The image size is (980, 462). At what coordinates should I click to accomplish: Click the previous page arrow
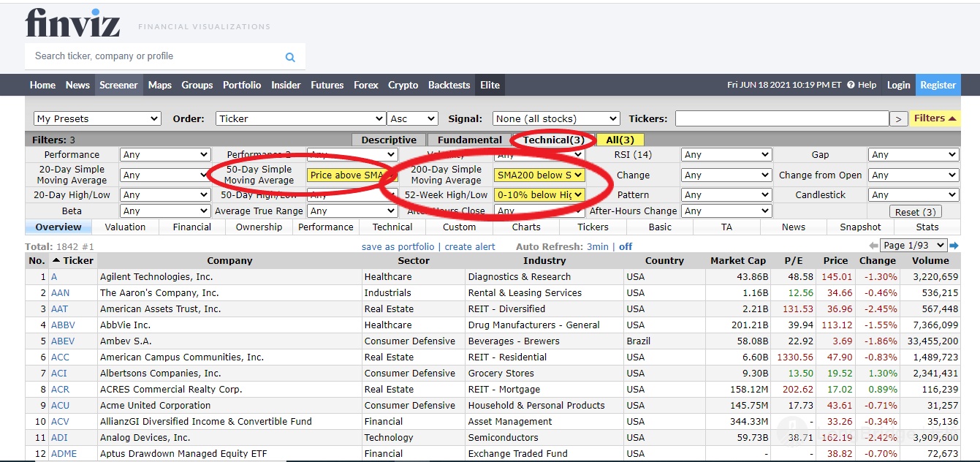coord(873,246)
